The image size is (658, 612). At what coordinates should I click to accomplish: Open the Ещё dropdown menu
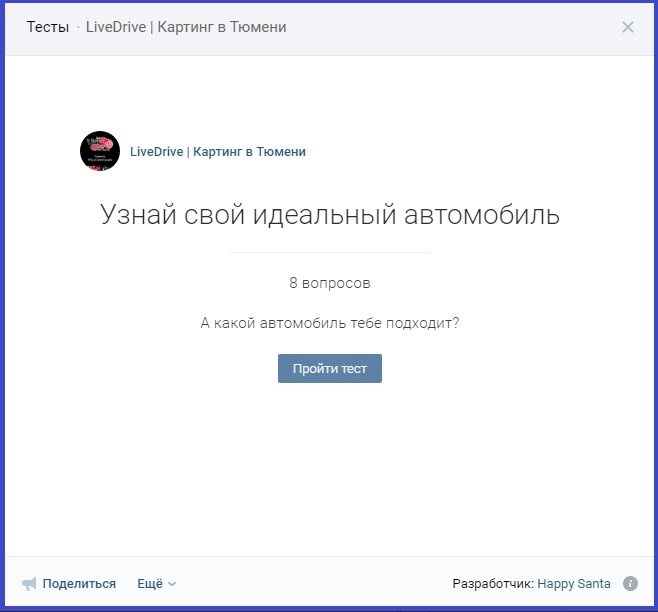pyautogui.click(x=157, y=584)
